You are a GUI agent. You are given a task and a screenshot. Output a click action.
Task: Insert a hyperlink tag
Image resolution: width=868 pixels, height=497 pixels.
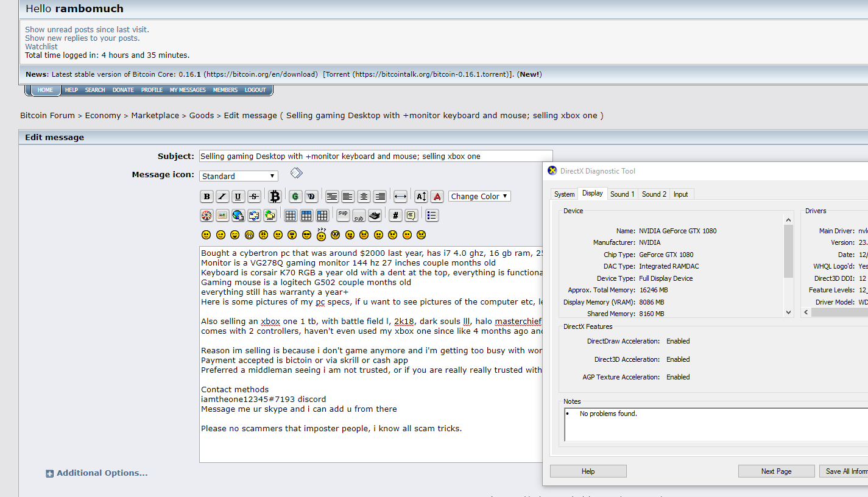(238, 215)
